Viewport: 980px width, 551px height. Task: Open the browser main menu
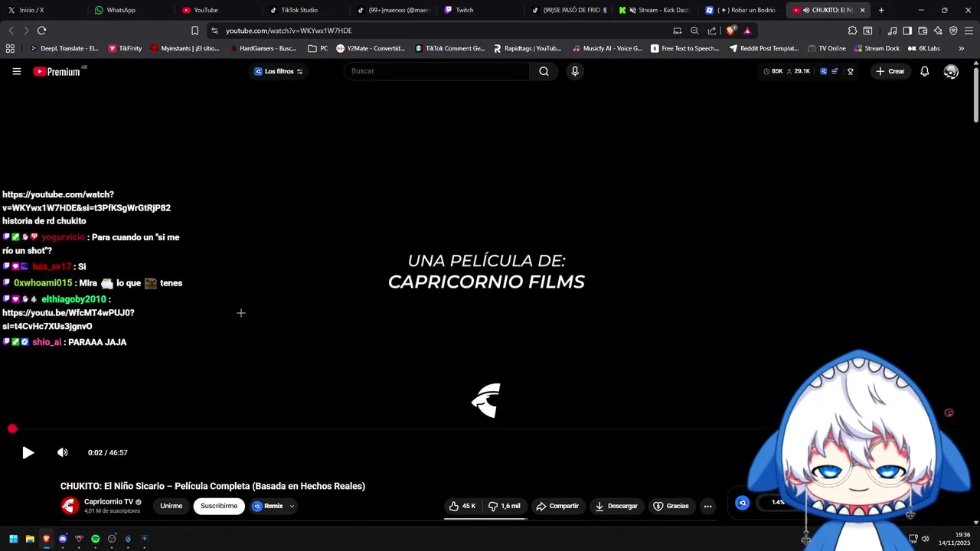[x=969, y=31]
